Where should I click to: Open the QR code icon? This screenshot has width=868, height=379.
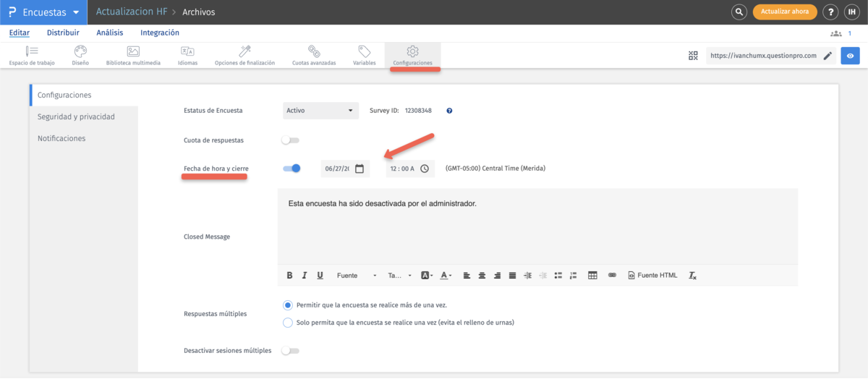pyautogui.click(x=693, y=56)
